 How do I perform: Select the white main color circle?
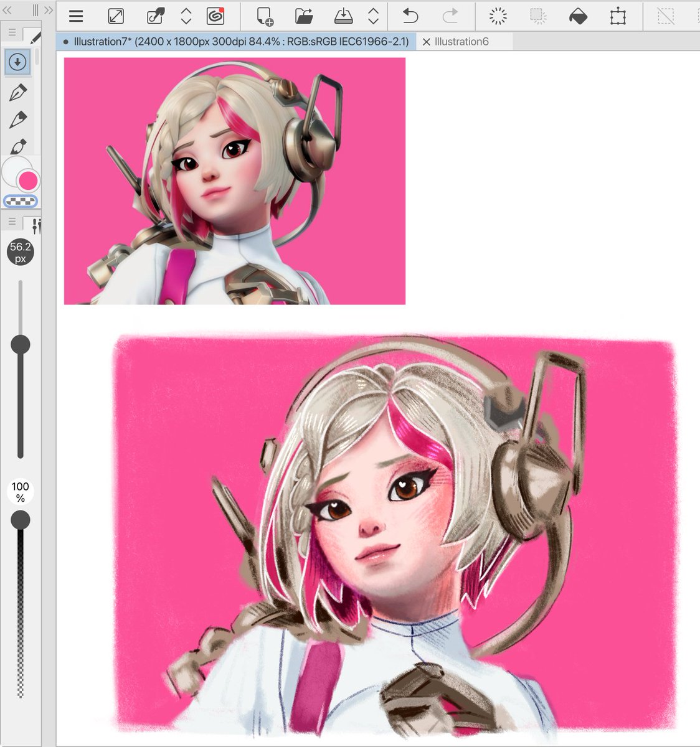pos(13,171)
